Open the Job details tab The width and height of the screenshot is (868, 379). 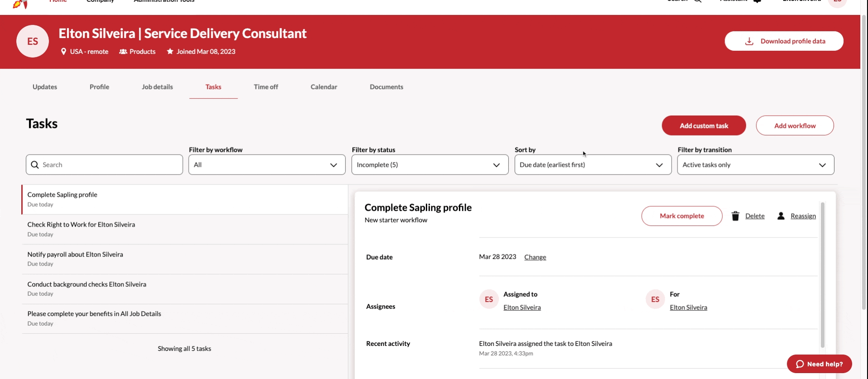[157, 87]
